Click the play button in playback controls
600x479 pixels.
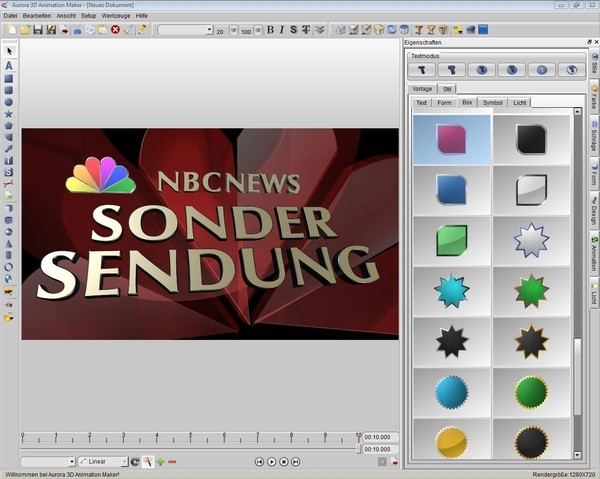pos(271,462)
